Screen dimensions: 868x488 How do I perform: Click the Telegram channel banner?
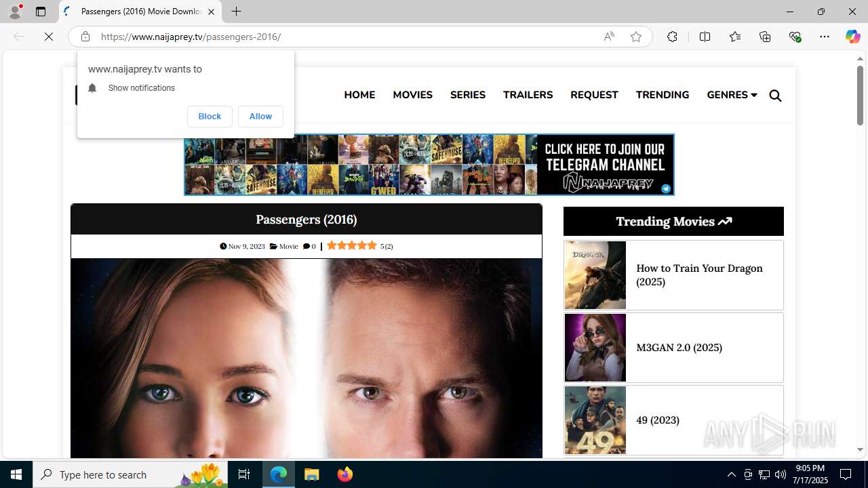429,165
